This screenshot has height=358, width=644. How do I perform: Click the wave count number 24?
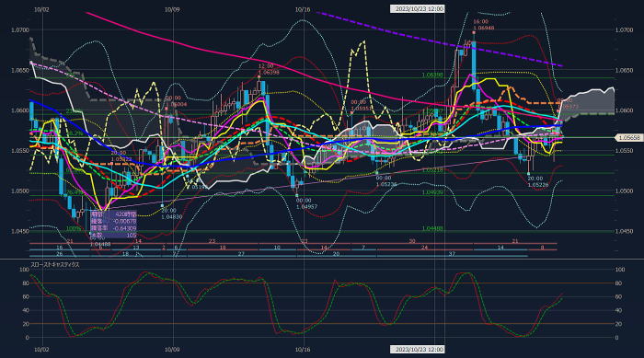[424, 248]
